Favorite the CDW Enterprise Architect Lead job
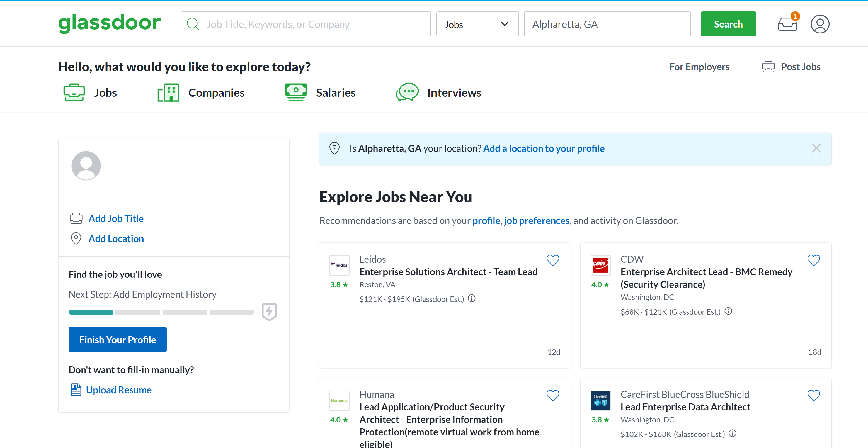 tap(814, 260)
